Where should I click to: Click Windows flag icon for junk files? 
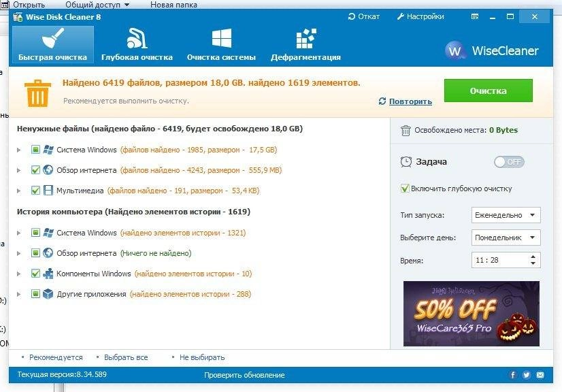48,150
